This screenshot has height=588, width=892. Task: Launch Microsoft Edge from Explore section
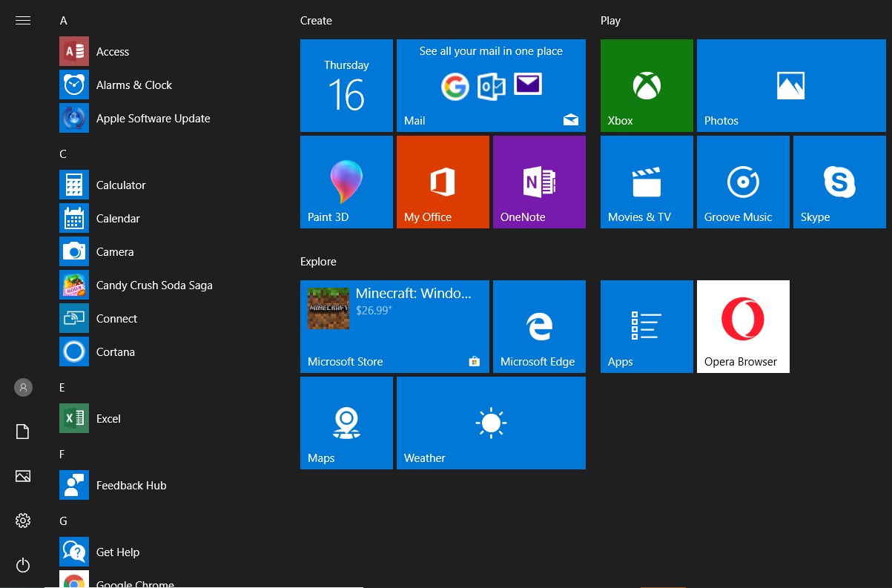539,326
